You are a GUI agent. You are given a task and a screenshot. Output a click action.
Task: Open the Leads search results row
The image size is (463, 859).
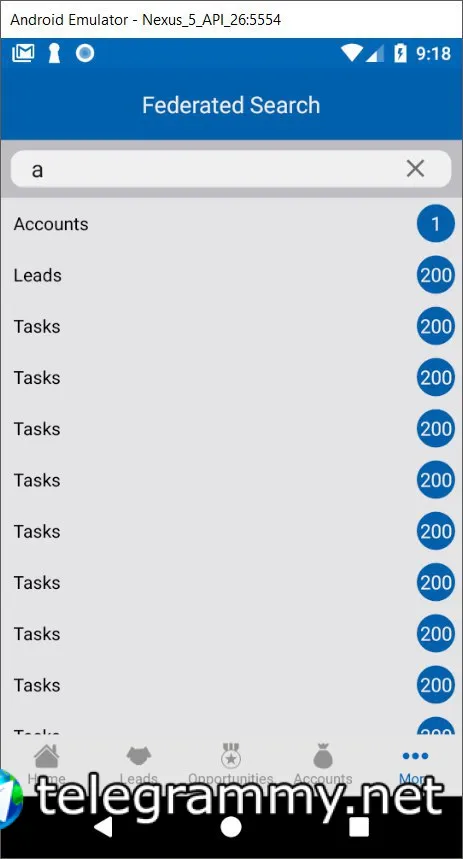231,275
